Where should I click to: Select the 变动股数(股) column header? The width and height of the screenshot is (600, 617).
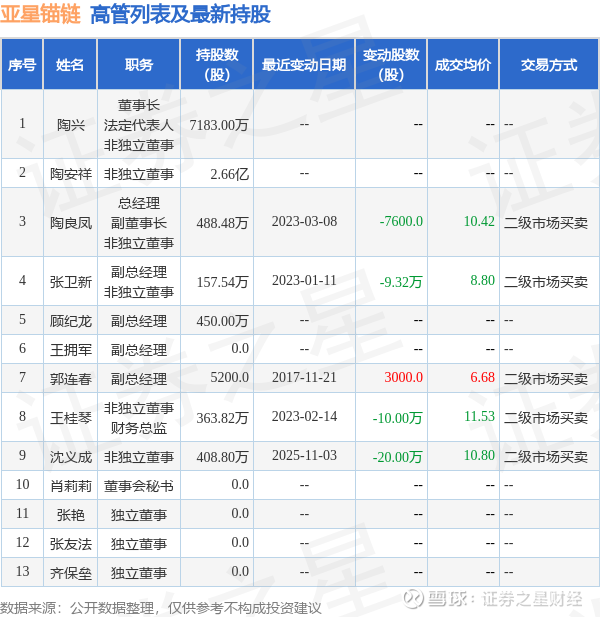tap(391, 65)
